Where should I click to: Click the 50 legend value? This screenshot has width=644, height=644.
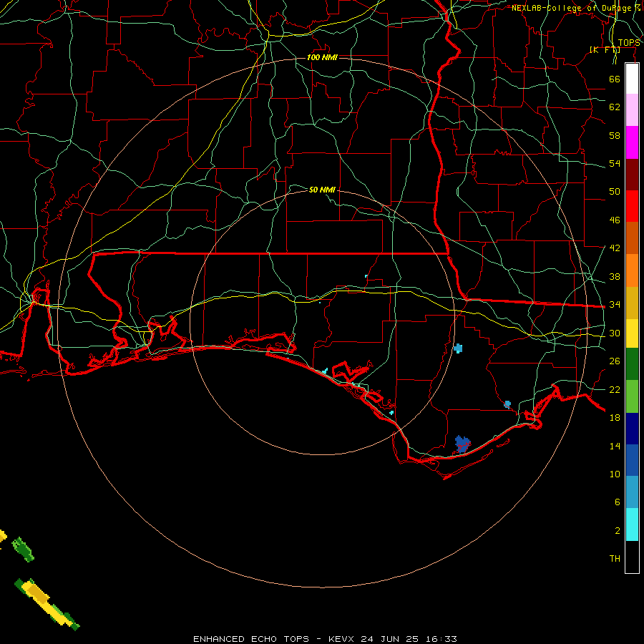point(615,192)
